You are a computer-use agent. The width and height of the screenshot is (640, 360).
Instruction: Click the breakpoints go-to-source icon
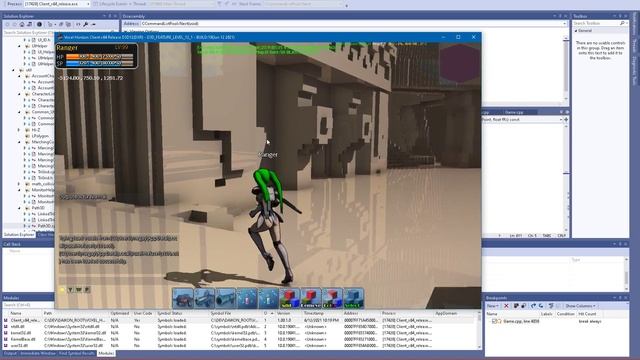coord(551,306)
